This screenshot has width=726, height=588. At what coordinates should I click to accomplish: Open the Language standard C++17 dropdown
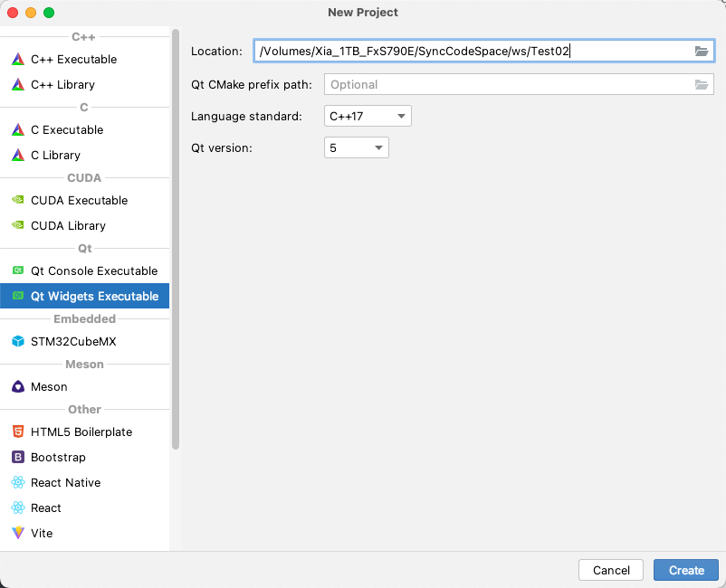(368, 116)
